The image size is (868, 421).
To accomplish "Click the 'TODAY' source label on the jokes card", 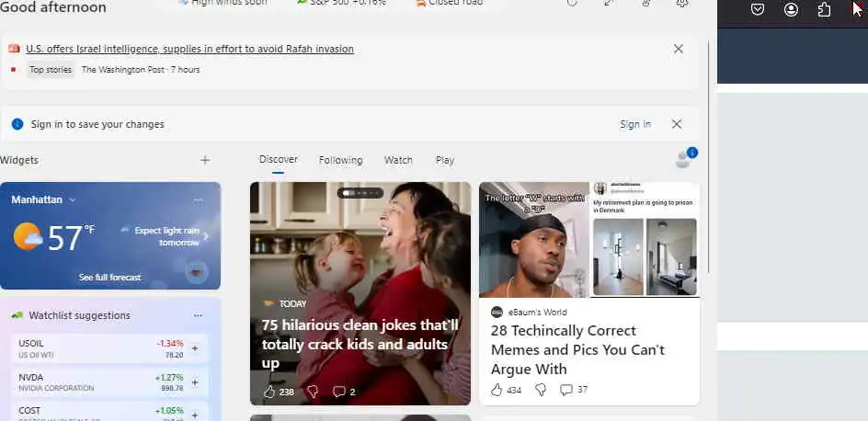I will [292, 303].
